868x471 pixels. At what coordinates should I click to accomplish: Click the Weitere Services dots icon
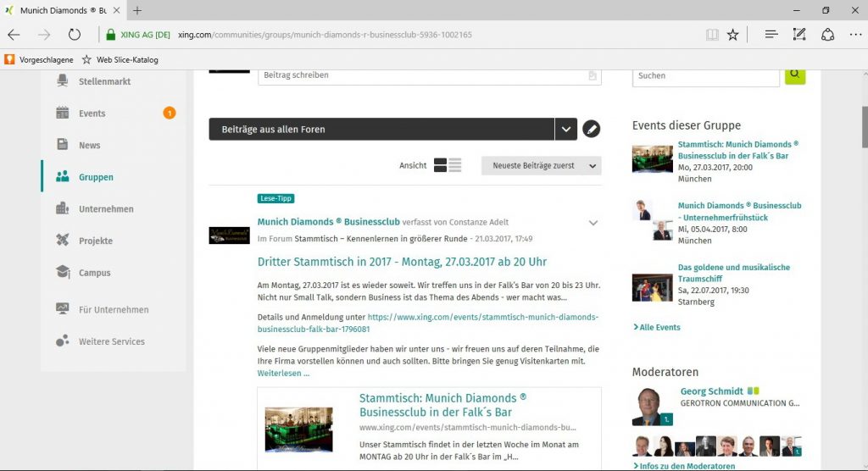(63, 341)
